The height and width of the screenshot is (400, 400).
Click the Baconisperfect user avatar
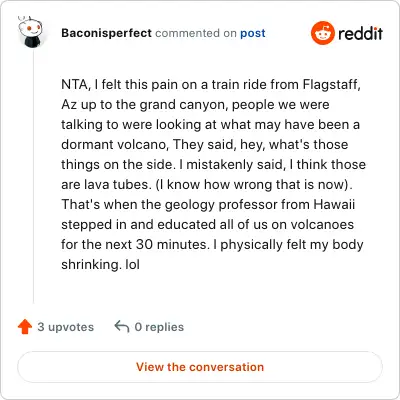[x=31, y=32]
